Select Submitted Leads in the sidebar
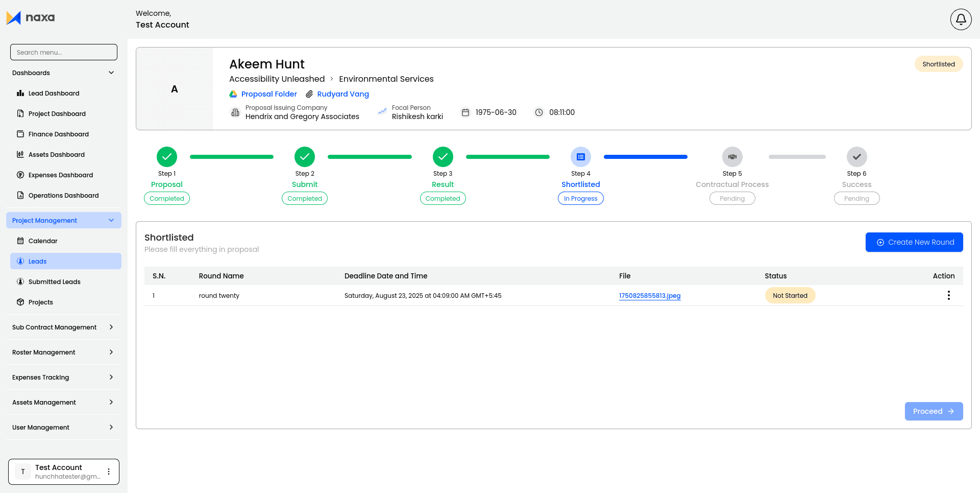Viewport: 980px width, 493px height. 54,281
